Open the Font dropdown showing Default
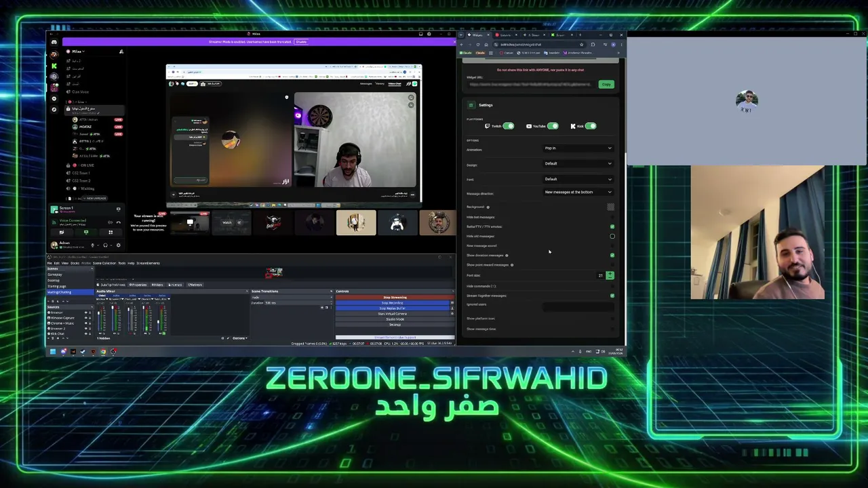 tap(578, 179)
